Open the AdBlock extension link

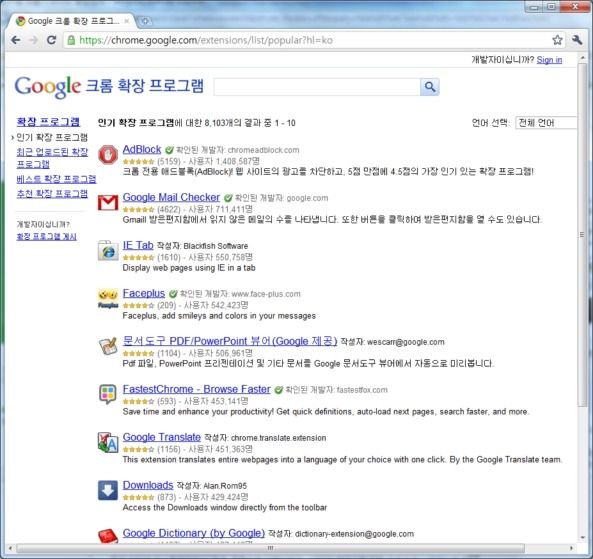142,149
